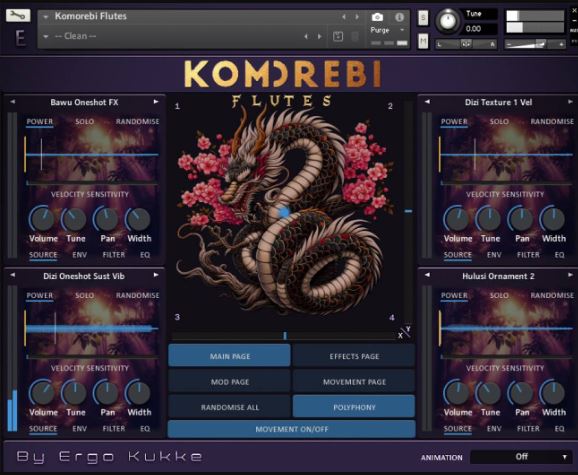Screen dimensions: 578x475
Task: Click the large E logo icon
Action: [x=20, y=38]
